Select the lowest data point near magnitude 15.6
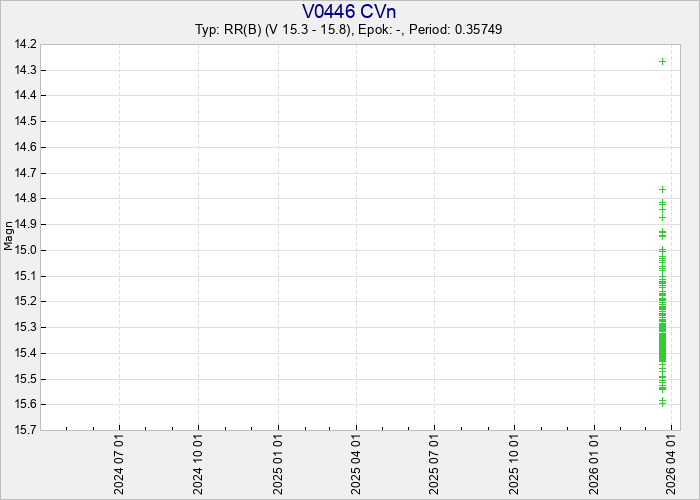The image size is (700, 500). (662, 402)
